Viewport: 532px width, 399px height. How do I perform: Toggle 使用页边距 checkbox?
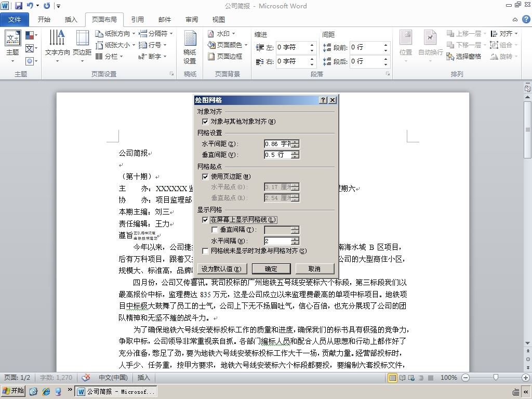click(x=205, y=177)
